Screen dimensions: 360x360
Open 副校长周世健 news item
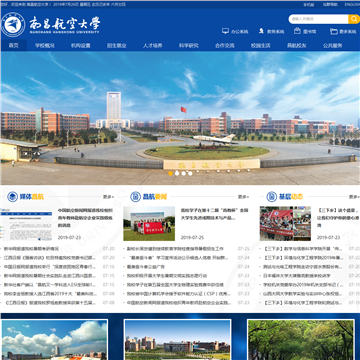click(x=175, y=249)
